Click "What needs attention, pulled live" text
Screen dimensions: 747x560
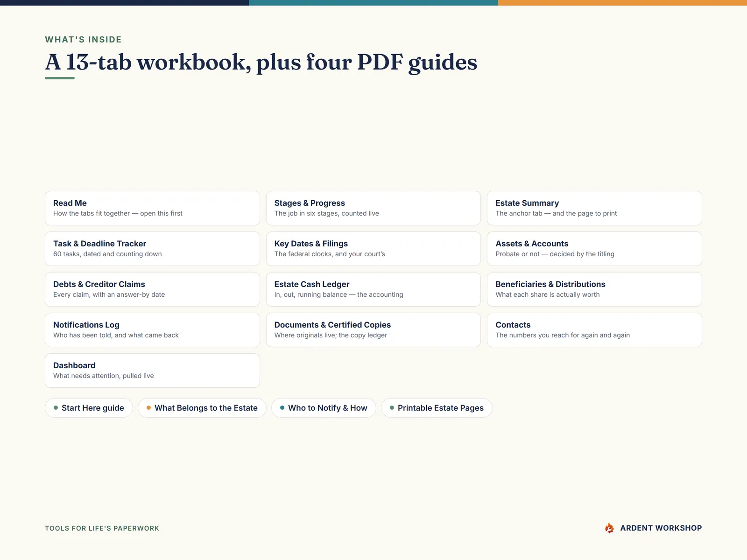(x=103, y=376)
